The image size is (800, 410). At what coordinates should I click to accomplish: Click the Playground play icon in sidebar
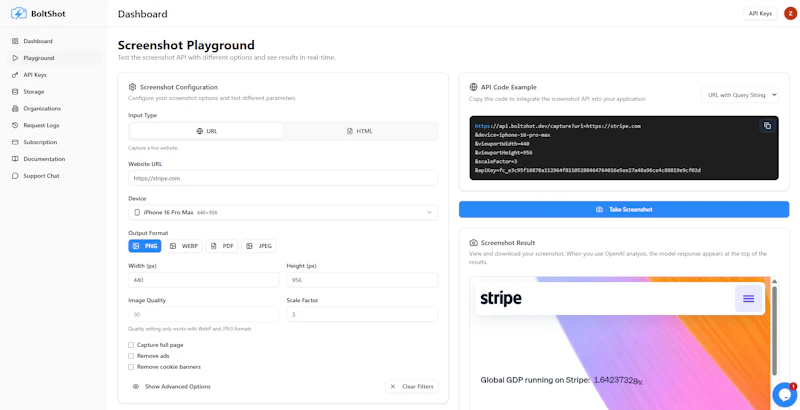click(15, 58)
